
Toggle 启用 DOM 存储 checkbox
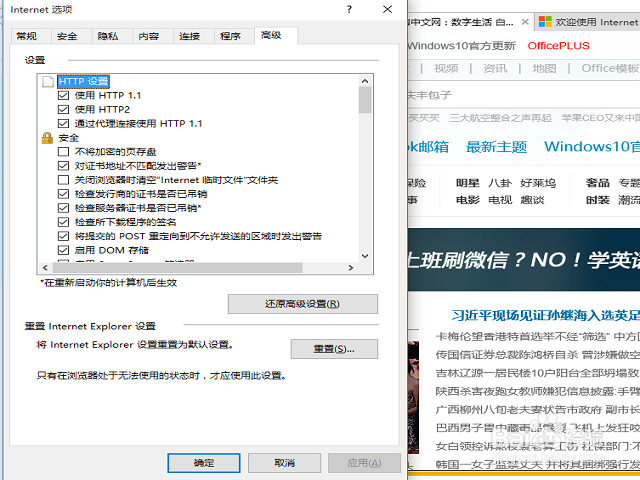[x=63, y=250]
